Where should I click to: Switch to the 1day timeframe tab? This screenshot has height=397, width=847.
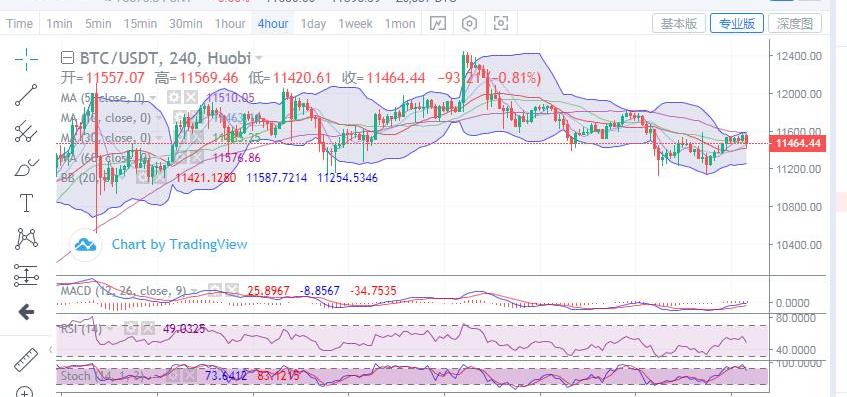pos(313,24)
